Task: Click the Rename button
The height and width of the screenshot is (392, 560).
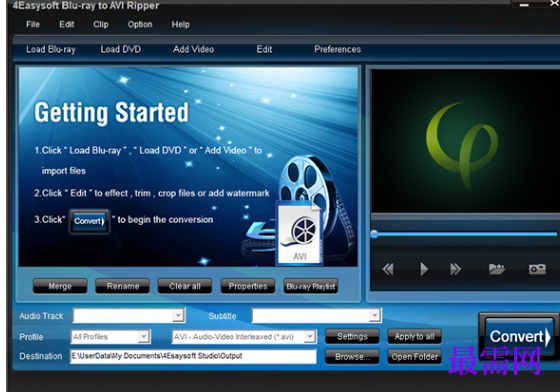Action: 122,286
